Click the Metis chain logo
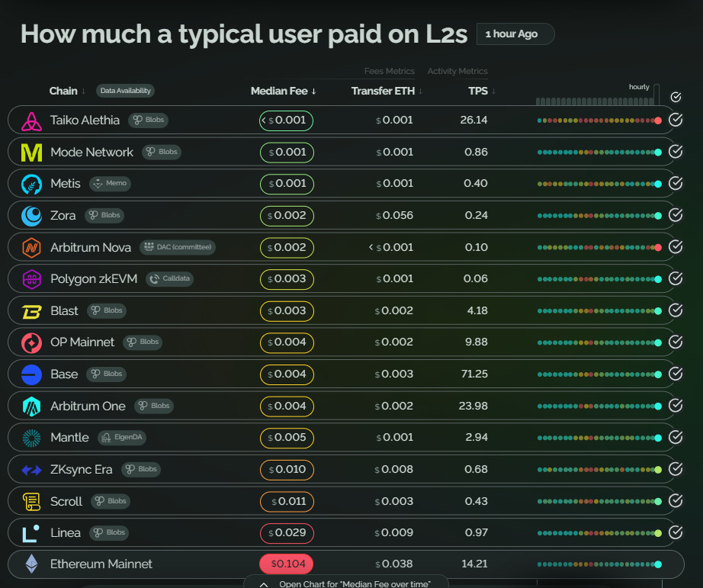This screenshot has height=588, width=703. (x=31, y=184)
